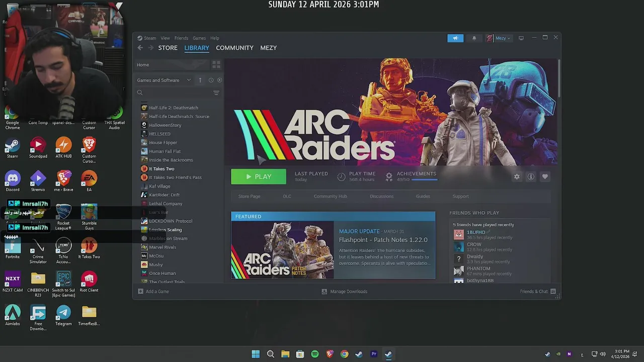
Task: Select Once Human in the library
Action: (x=163, y=274)
